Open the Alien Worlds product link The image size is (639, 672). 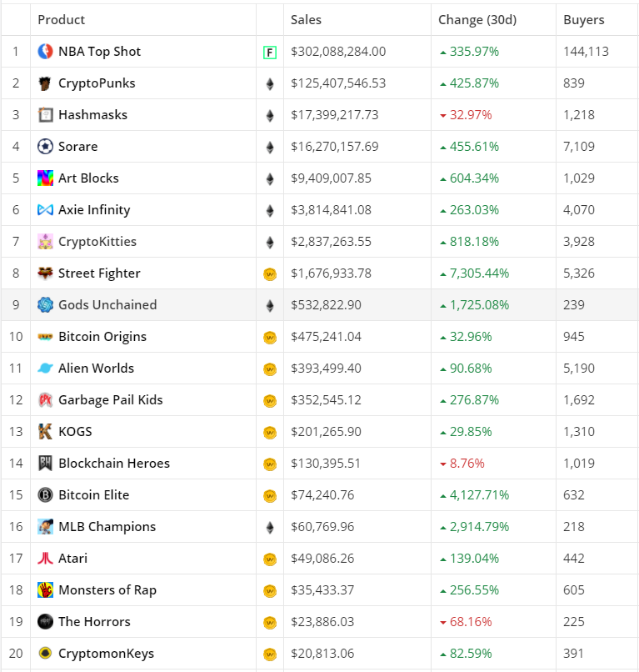coord(97,369)
